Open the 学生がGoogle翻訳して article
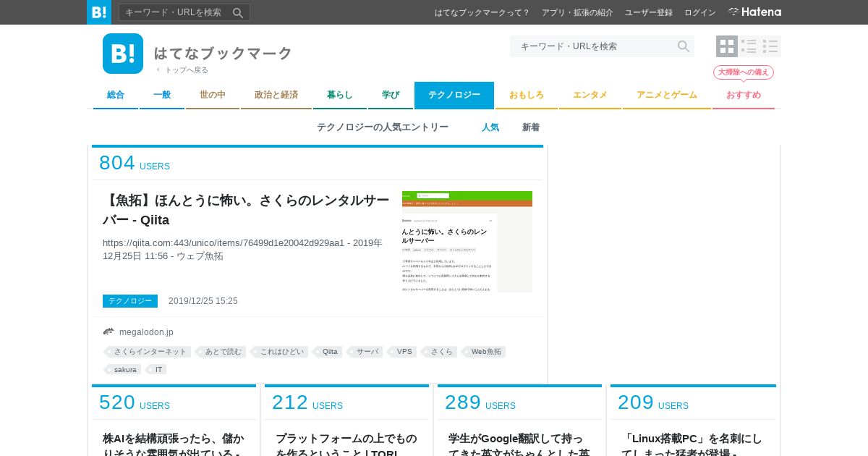This screenshot has width=868, height=456. pyautogui.click(x=519, y=444)
